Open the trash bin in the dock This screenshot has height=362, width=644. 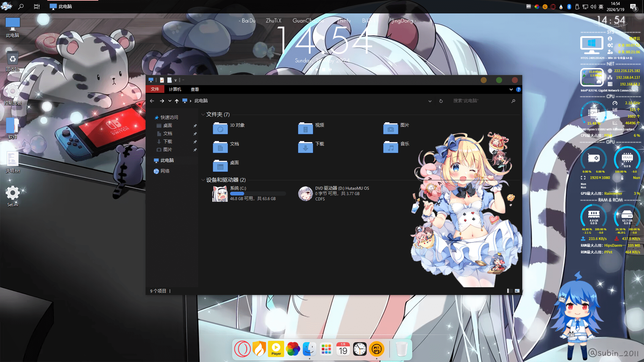[401, 349]
